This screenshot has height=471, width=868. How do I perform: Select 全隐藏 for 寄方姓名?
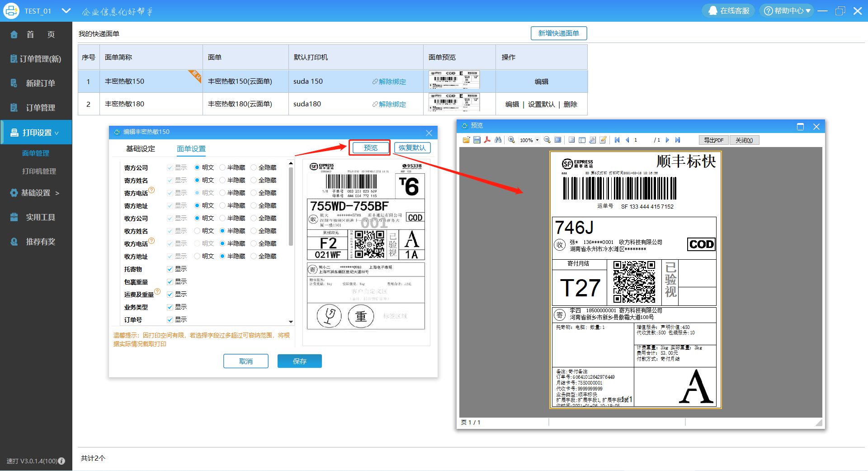click(254, 180)
